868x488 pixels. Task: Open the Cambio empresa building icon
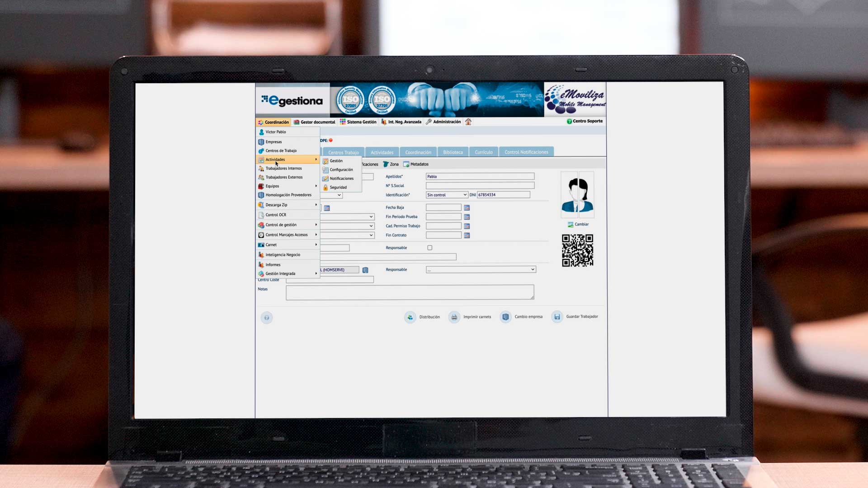(x=505, y=317)
